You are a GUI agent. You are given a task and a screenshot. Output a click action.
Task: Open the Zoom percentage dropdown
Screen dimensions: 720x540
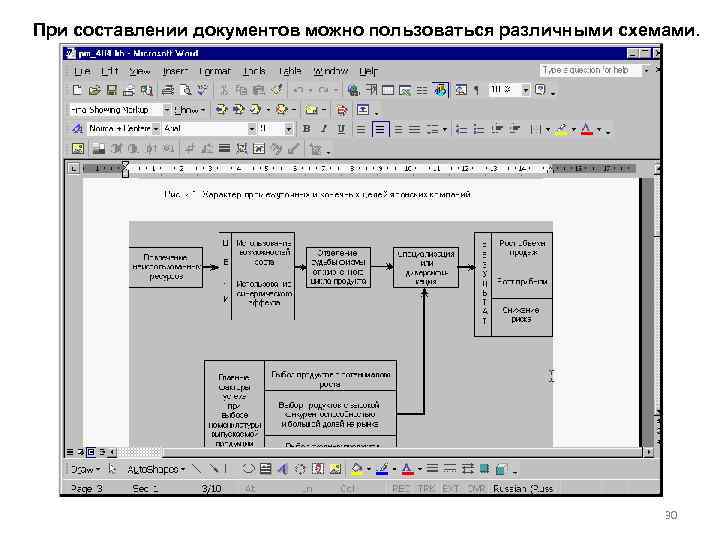pyautogui.click(x=526, y=90)
